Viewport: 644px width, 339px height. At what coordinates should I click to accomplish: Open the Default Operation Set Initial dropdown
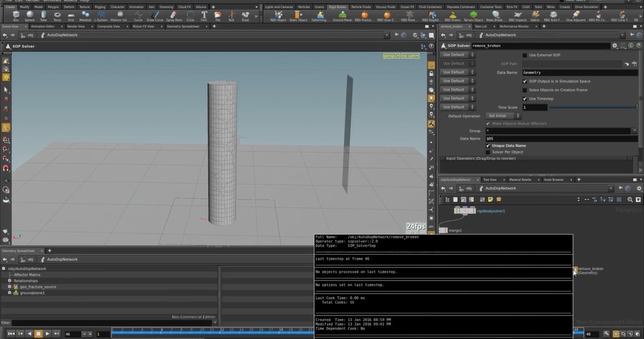[x=503, y=116]
